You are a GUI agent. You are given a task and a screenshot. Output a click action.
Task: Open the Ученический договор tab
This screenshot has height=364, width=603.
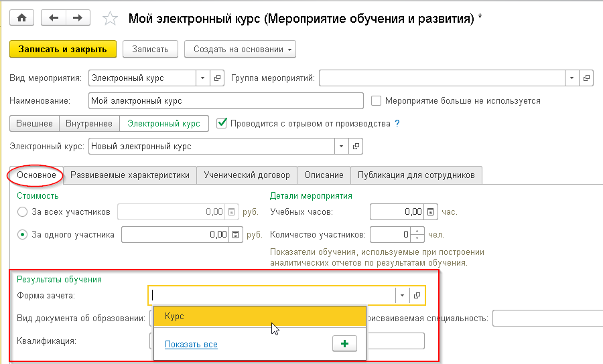pos(247,175)
